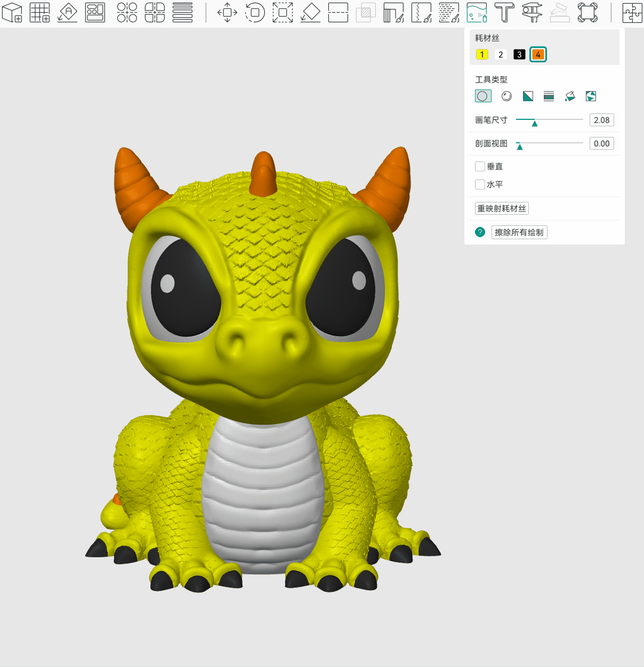The width and height of the screenshot is (644, 667).
Task: Select the Move tool
Action: [227, 12]
